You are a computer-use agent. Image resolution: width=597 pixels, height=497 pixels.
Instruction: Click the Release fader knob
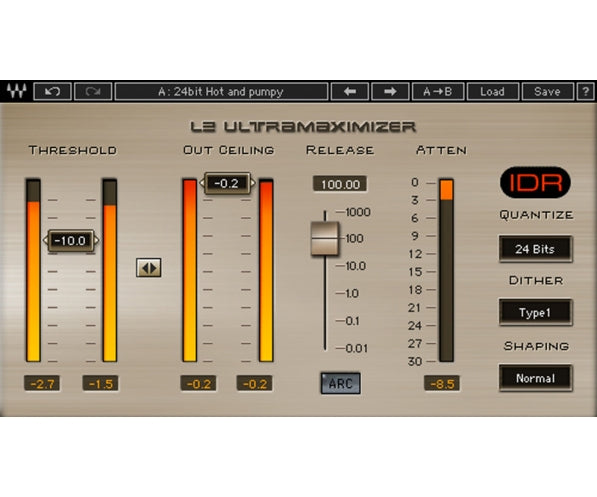[325, 239]
